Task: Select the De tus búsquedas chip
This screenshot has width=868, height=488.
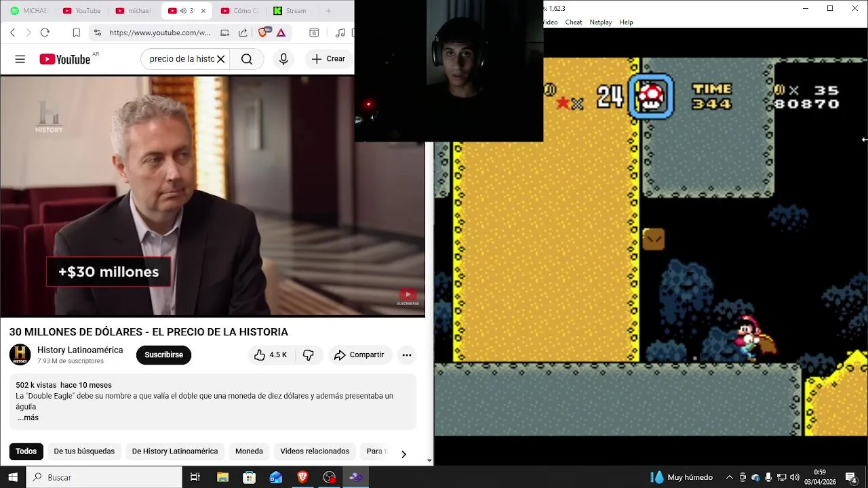Action: (84, 451)
